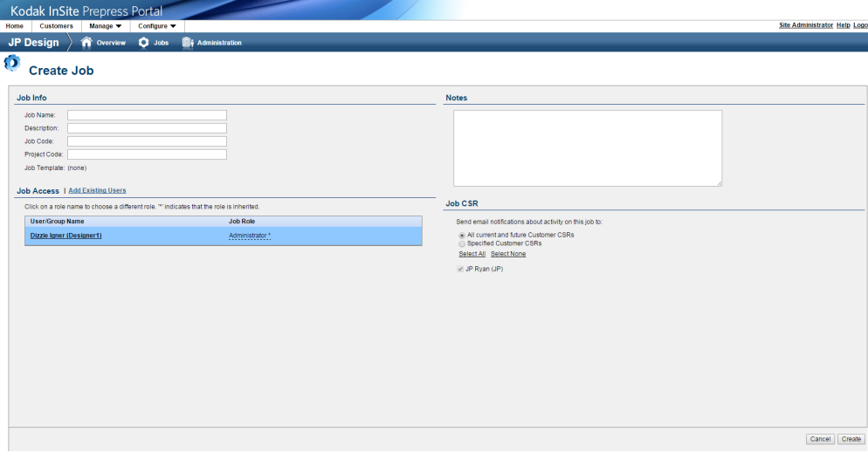Go to the Home menu item
868x452 pixels.
[x=15, y=26]
